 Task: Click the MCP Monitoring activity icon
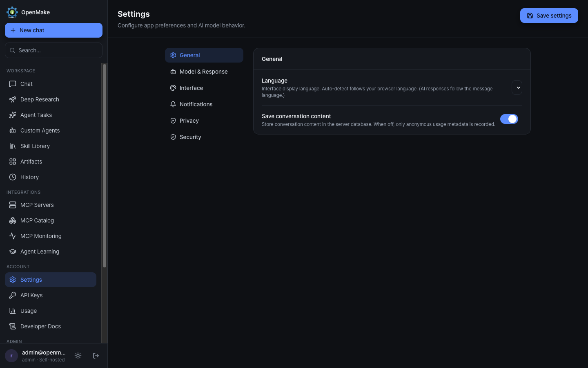13,236
